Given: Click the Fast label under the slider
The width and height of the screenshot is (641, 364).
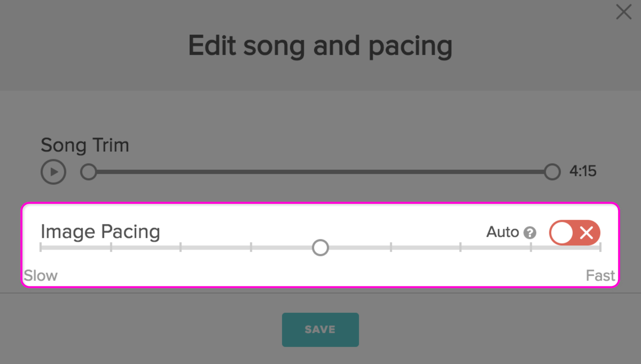Looking at the screenshot, I should 600,276.
